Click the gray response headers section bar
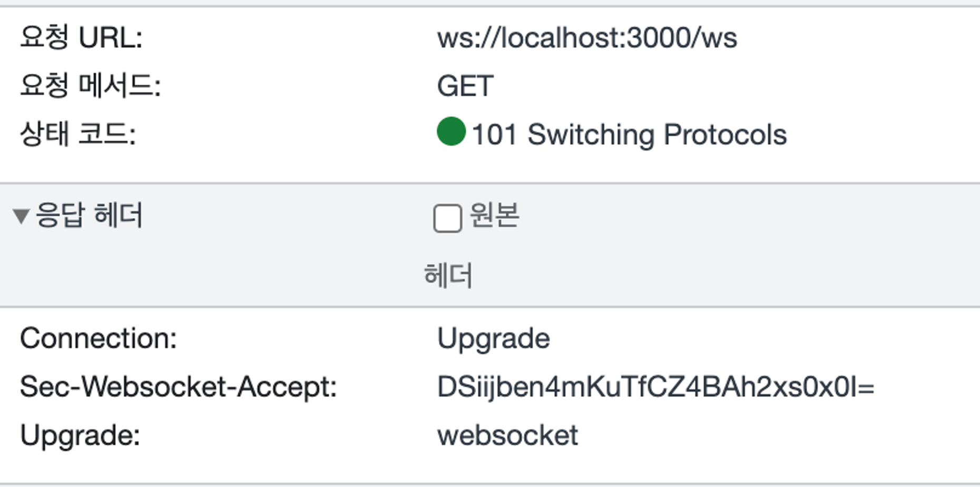 [x=490, y=245]
